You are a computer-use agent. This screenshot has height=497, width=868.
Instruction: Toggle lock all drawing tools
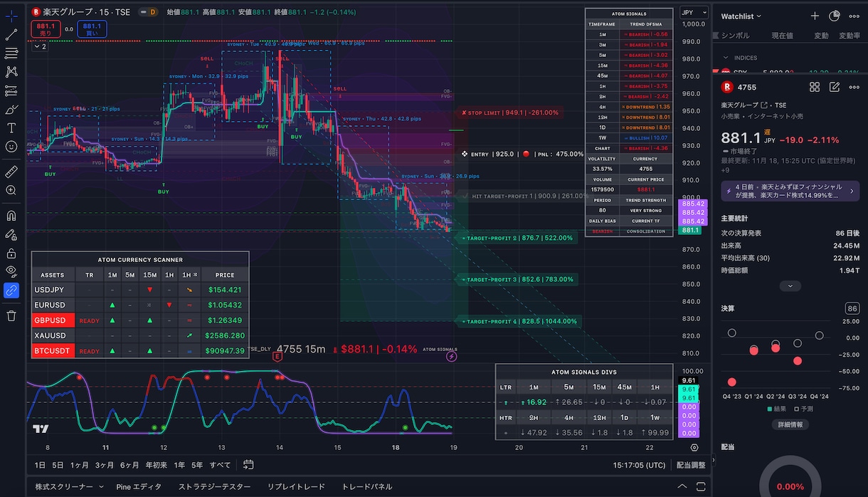pos(11,253)
